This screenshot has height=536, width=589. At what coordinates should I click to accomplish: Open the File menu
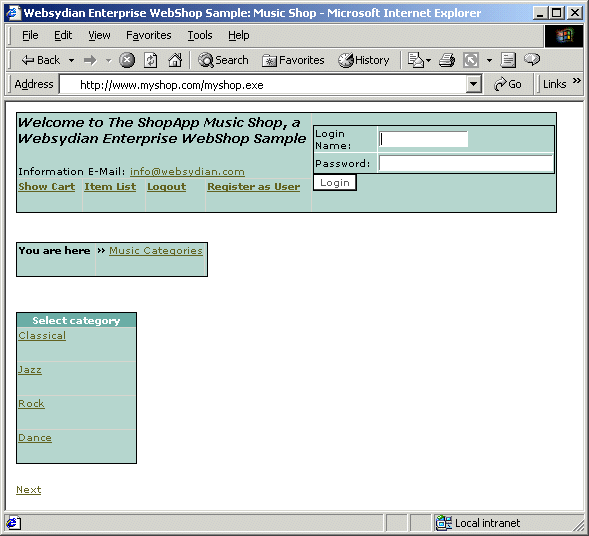[30, 35]
